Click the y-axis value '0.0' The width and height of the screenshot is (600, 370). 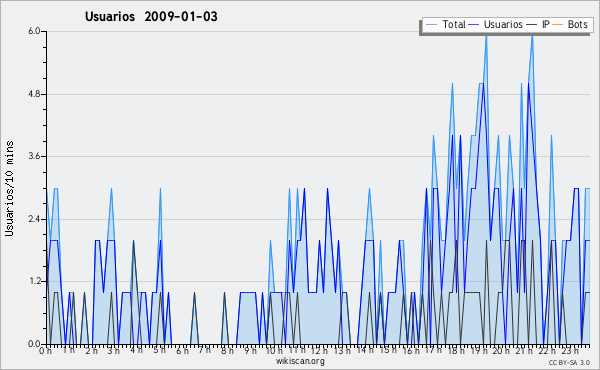tap(34, 344)
